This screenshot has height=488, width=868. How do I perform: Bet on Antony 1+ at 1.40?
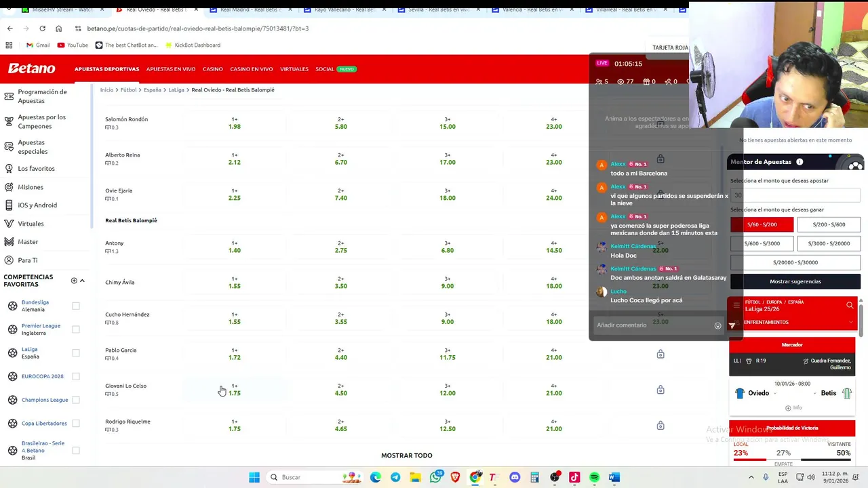tap(234, 247)
